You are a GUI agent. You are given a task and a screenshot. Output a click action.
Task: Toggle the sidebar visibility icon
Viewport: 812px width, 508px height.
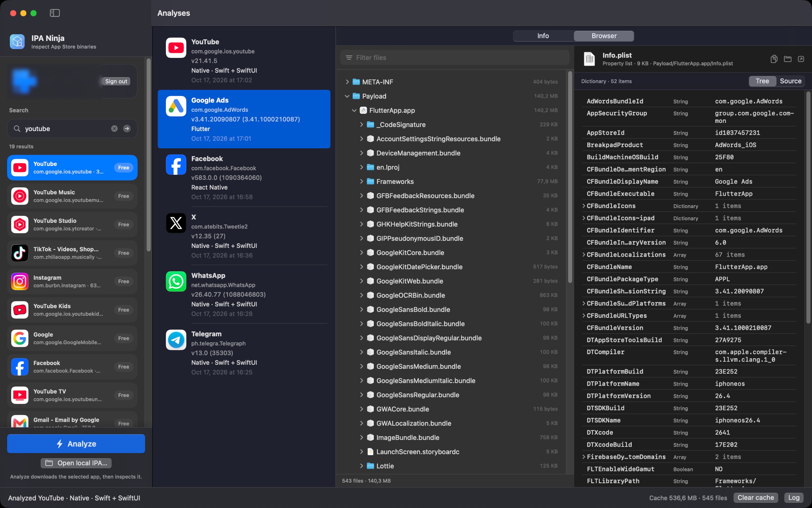click(x=55, y=13)
